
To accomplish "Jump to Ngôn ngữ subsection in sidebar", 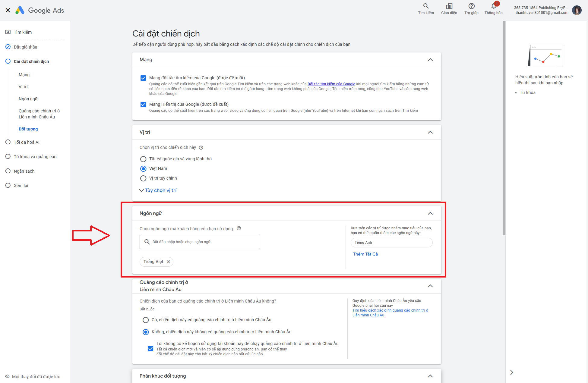I will (x=28, y=99).
